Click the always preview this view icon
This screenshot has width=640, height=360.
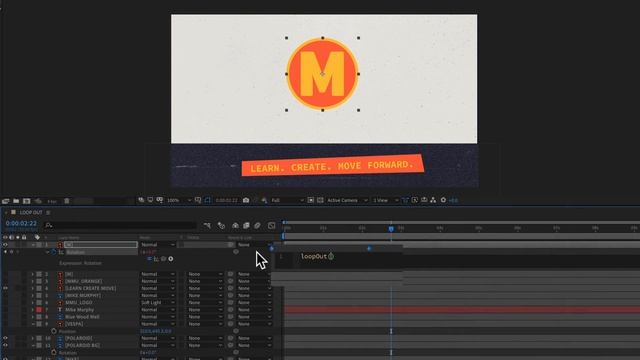point(141,200)
